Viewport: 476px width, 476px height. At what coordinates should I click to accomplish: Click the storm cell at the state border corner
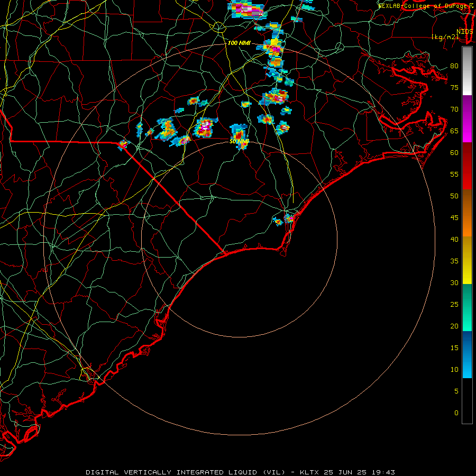(124, 144)
